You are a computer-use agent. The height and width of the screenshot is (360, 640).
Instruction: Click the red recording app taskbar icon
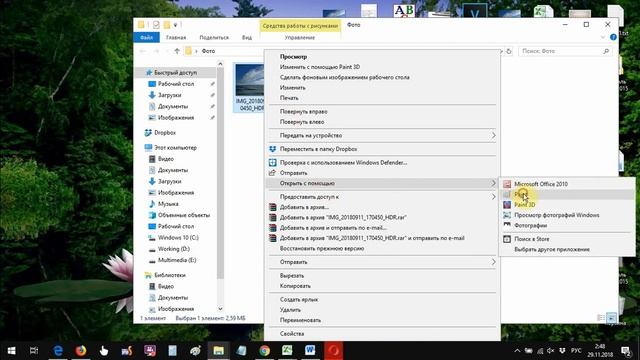click(x=333, y=351)
